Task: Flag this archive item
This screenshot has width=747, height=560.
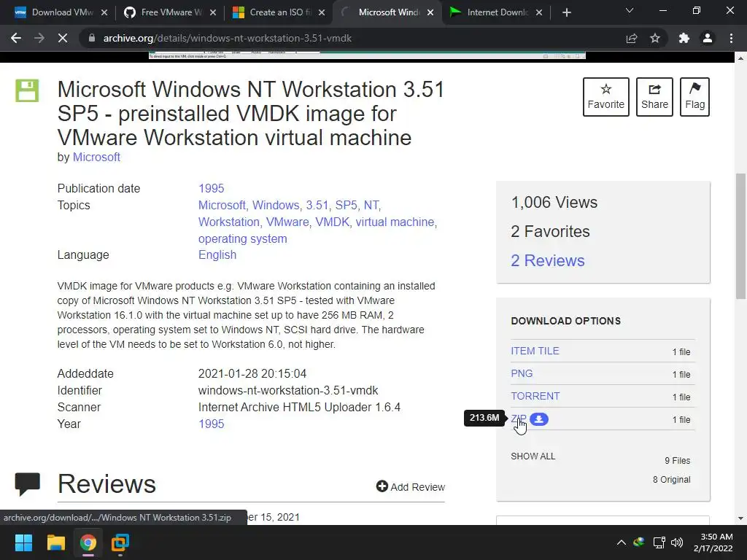Action: (x=694, y=97)
